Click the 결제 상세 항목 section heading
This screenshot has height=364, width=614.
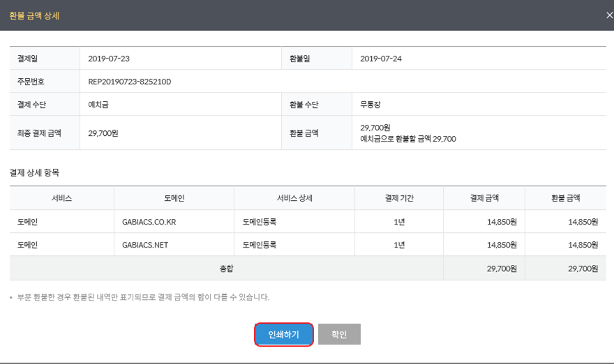[34, 172]
